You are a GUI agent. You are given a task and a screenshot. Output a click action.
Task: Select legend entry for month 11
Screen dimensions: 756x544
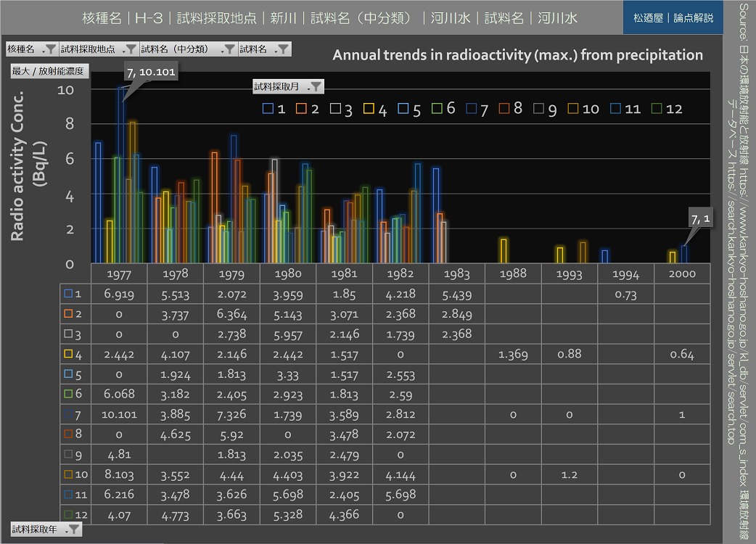click(625, 109)
